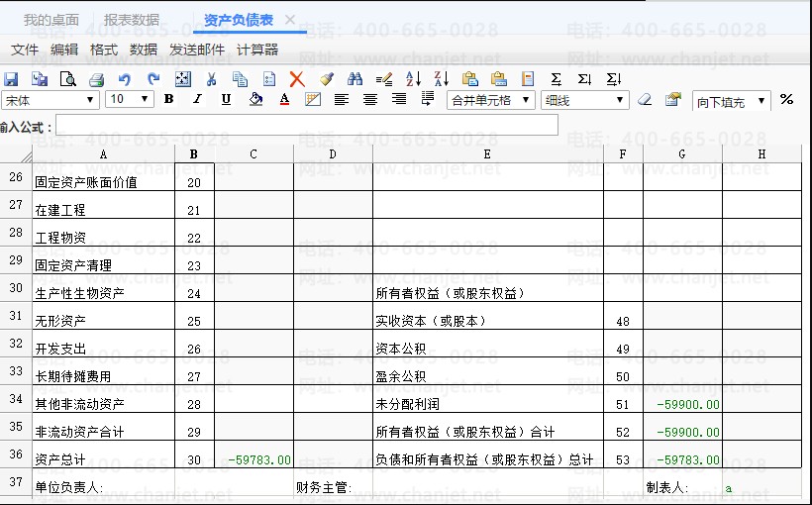Open the 计算器 menu

pos(257,50)
